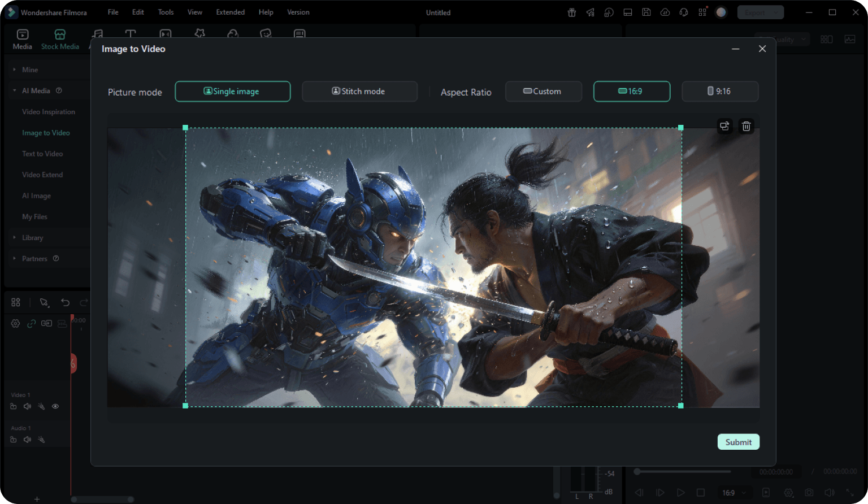Select Video Extend in the sidebar
The image size is (868, 504).
[42, 175]
